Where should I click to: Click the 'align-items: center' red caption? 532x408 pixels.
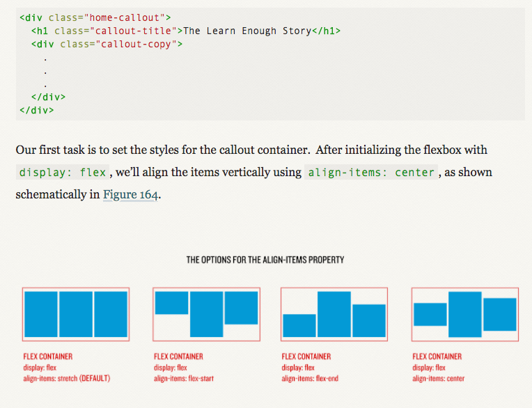click(x=439, y=378)
